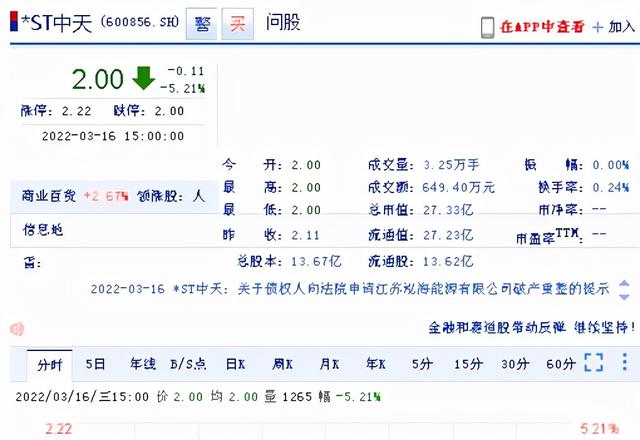Image resolution: width=640 pixels, height=440 pixels.
Task: Switch to the 5分 chart tab
Action: [x=422, y=364]
